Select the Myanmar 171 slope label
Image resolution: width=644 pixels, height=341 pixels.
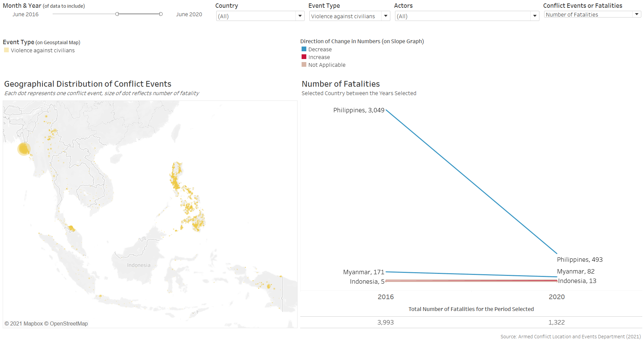(x=363, y=272)
